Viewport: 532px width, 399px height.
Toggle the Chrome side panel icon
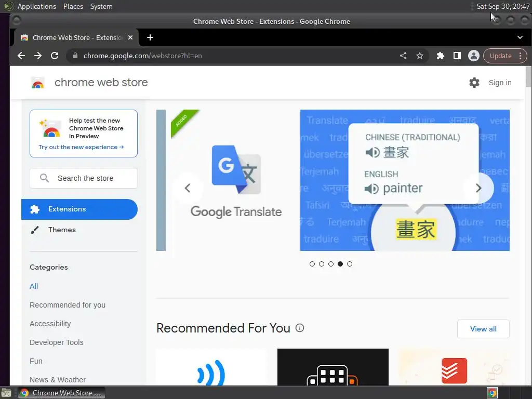(x=457, y=56)
